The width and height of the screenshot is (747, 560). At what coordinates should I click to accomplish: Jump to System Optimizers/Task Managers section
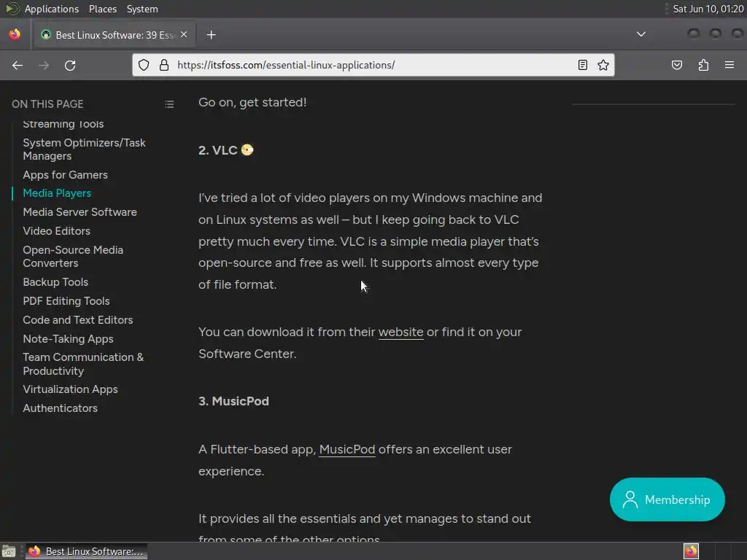point(84,149)
